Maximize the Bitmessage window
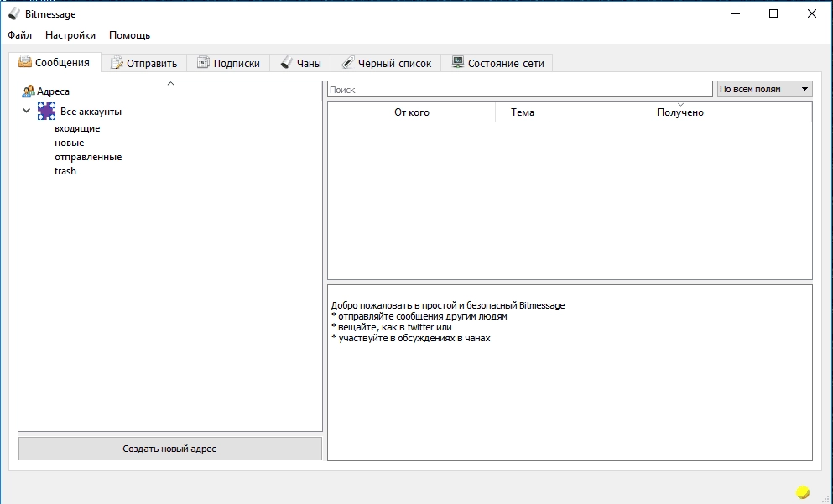Image resolution: width=833 pixels, height=504 pixels. tap(773, 13)
